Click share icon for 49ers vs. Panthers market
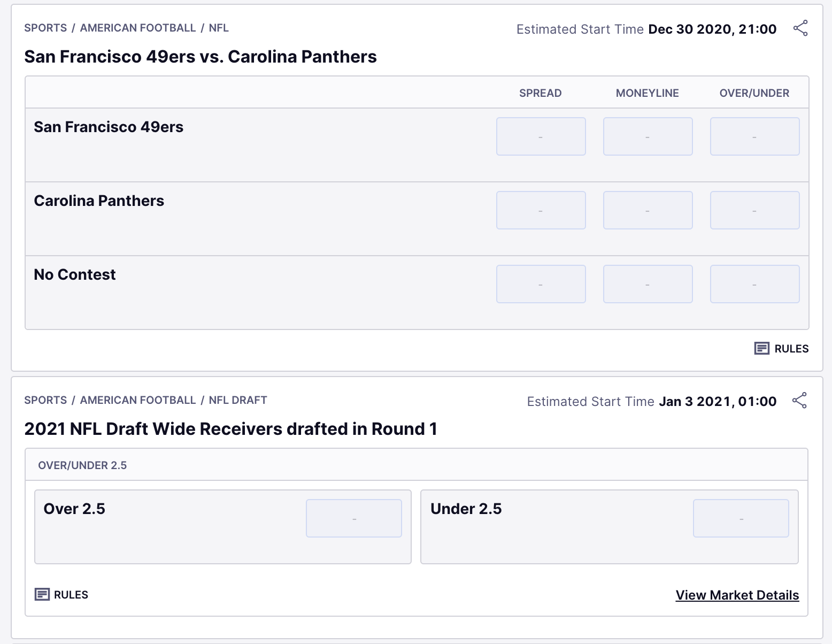The image size is (832, 644). coord(800,28)
